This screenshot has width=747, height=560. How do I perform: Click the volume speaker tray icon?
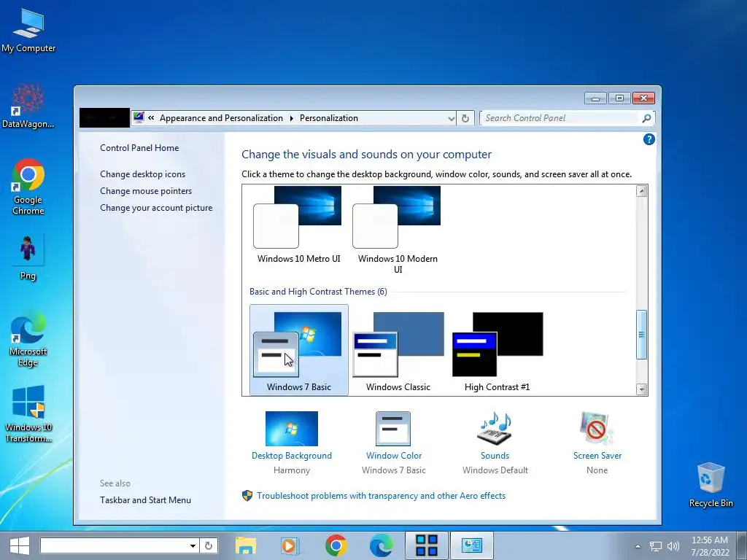coord(673,546)
